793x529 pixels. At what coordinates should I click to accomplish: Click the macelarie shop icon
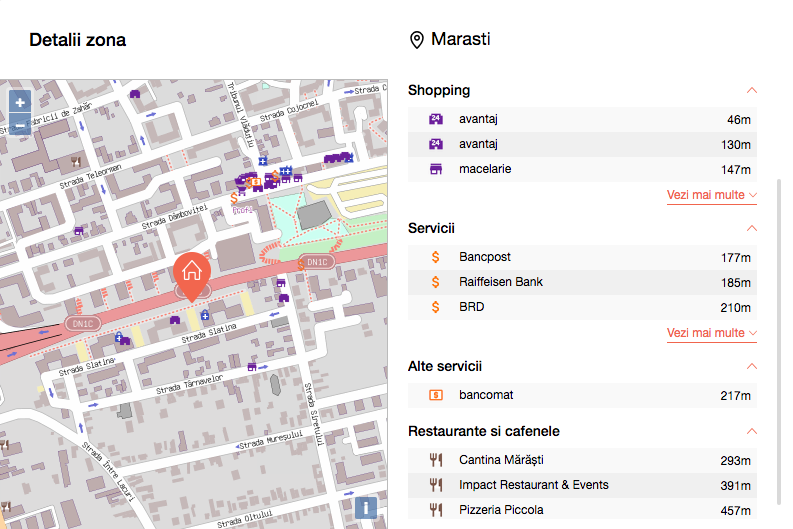(435, 170)
